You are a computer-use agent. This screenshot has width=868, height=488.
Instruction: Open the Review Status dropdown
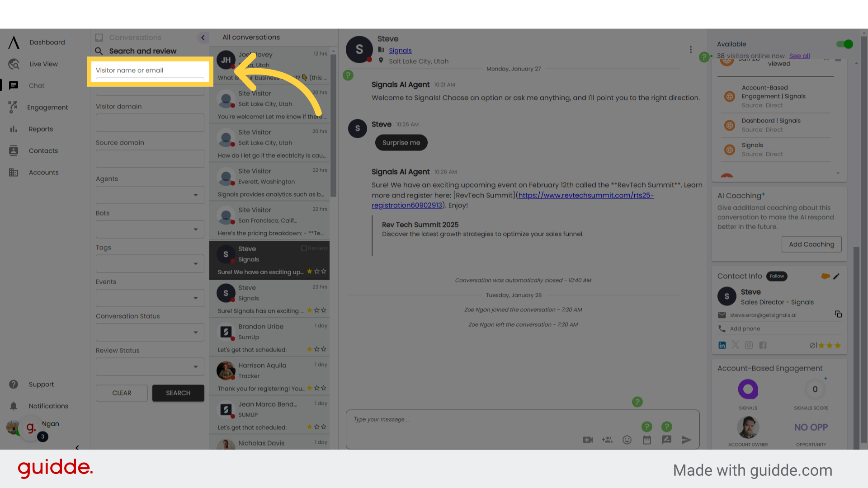[150, 366]
